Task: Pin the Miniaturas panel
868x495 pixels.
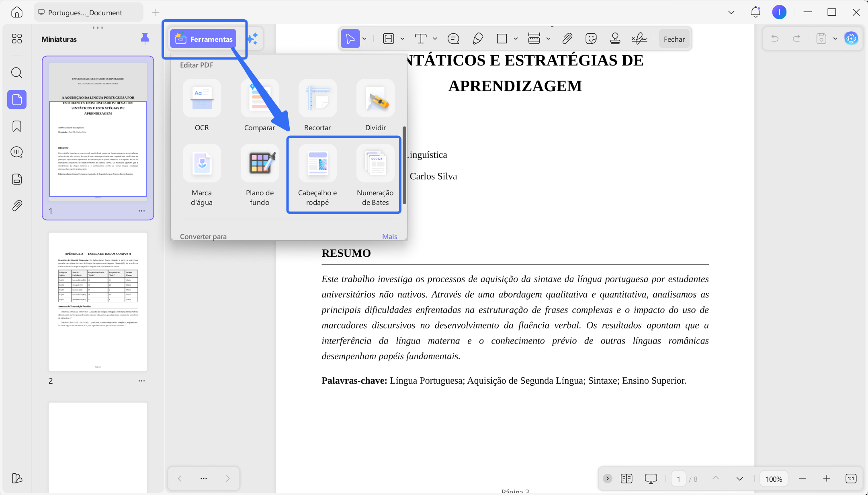Action: [145, 39]
